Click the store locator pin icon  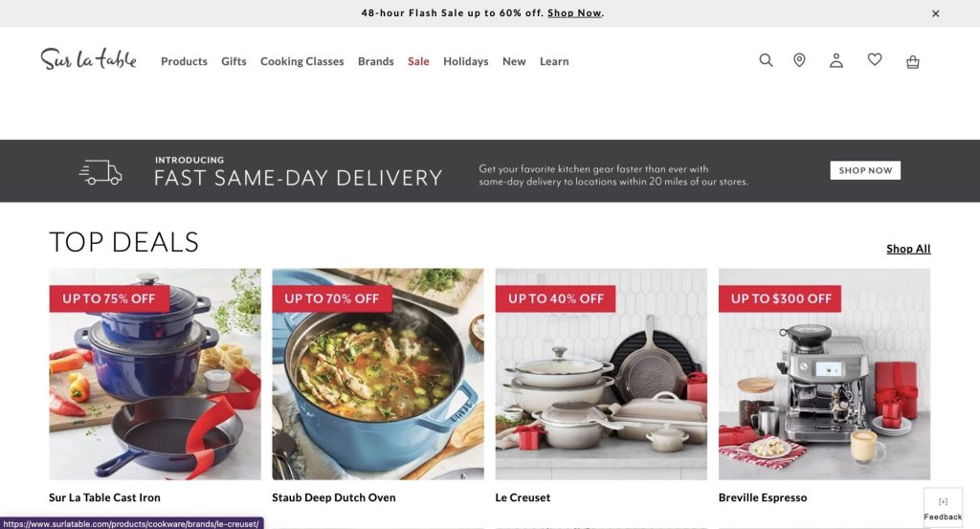(x=799, y=60)
